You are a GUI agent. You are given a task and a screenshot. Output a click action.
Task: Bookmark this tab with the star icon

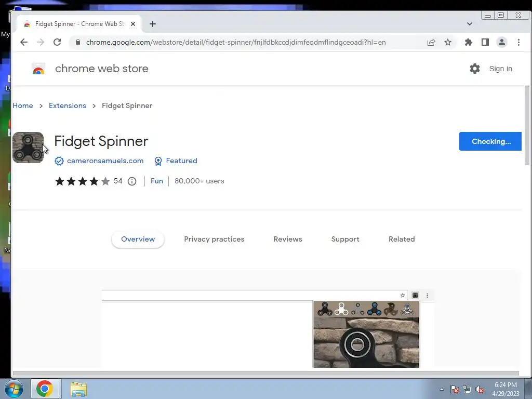(448, 42)
